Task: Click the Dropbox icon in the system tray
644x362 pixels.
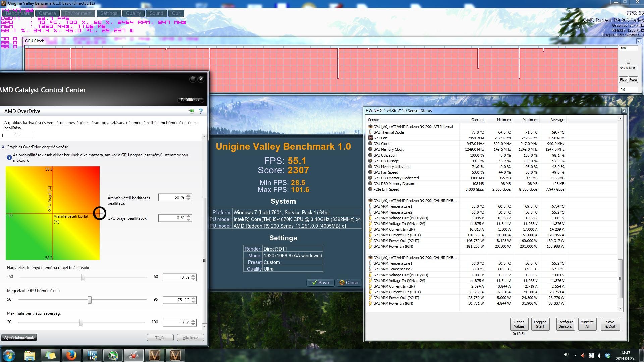Action: (x=607, y=355)
